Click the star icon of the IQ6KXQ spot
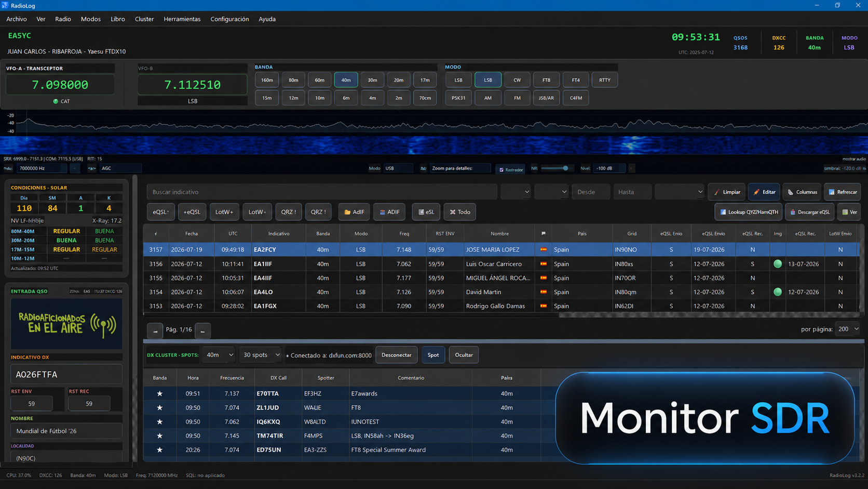868x489 pixels. coord(160,422)
